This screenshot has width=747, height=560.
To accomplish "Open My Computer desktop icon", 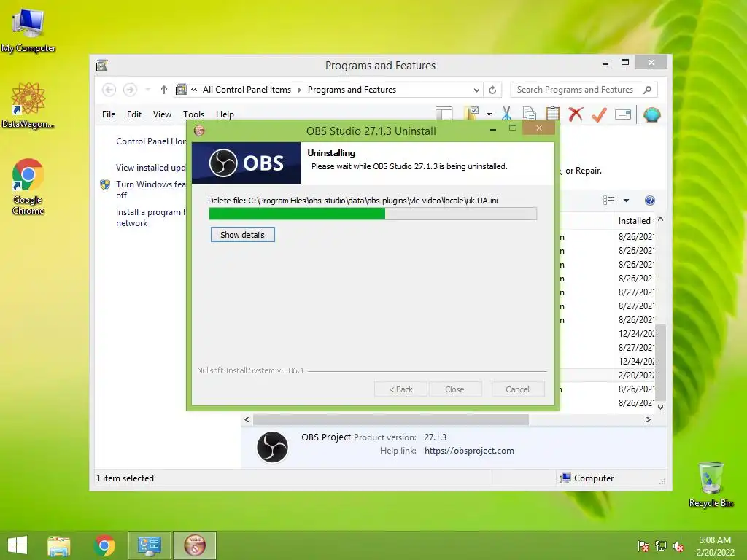I will click(28, 30).
